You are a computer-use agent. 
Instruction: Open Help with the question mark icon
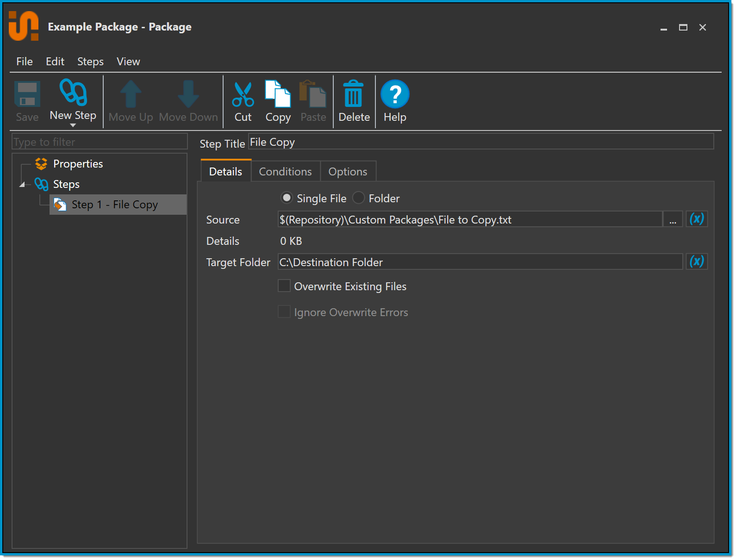coord(395,94)
